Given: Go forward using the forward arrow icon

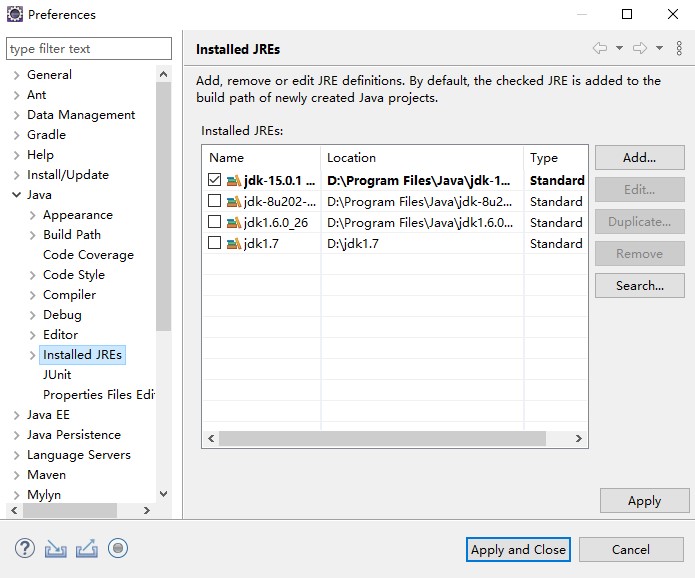Looking at the screenshot, I should click(640, 48).
